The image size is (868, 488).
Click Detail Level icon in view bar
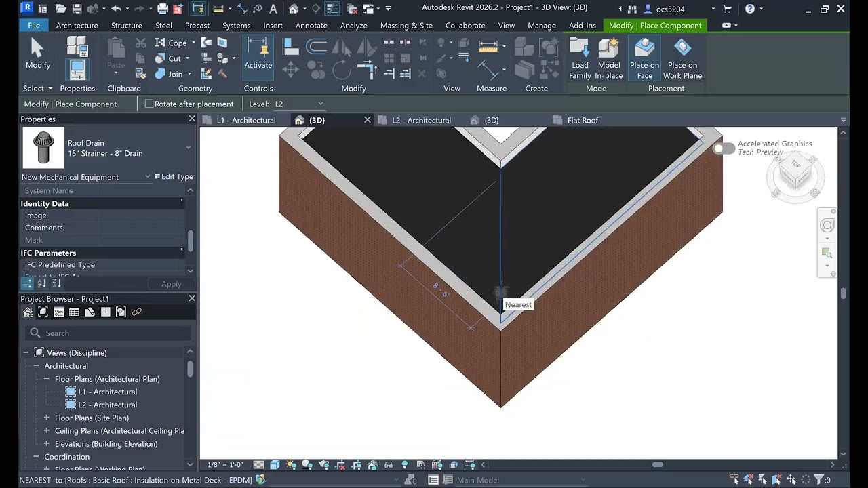tap(258, 464)
